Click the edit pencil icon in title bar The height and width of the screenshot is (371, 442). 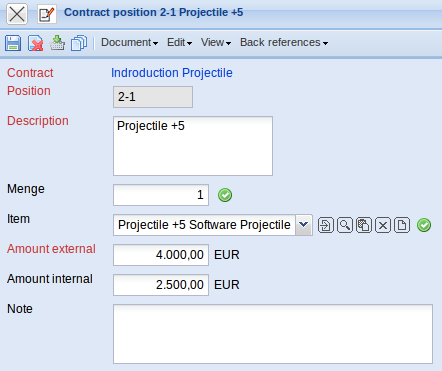47,14
